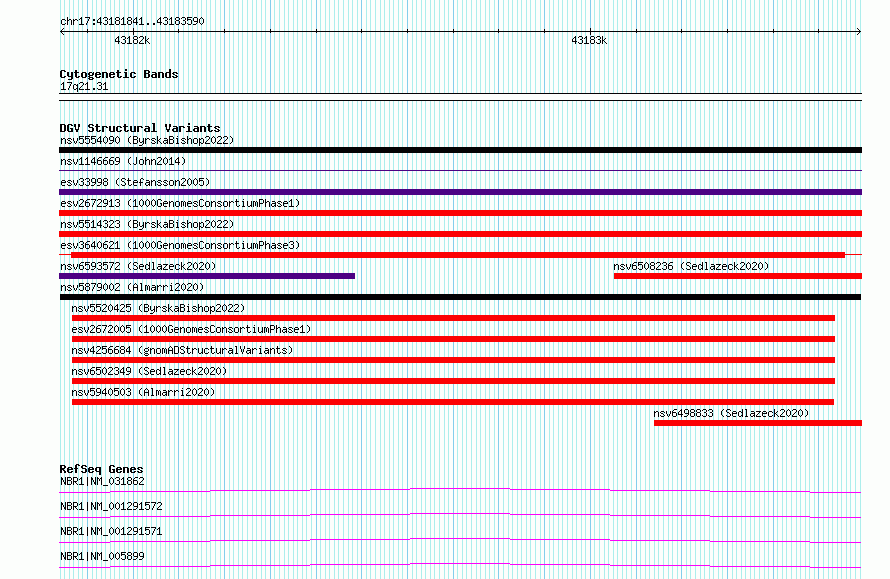Click the nsv6593572 (Sedlazeck2020) label text

click(138, 266)
